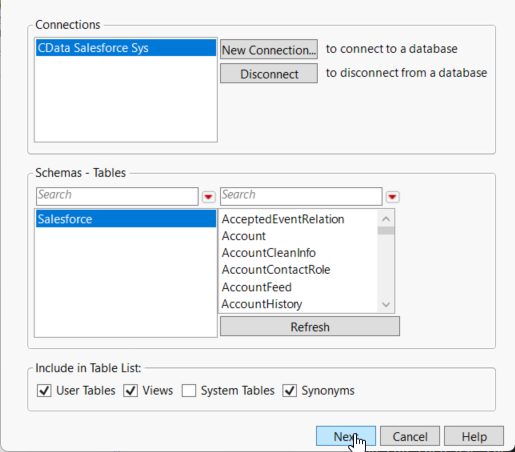Select the AccountHistory table entry
This screenshot has width=515, height=452.
click(x=262, y=304)
